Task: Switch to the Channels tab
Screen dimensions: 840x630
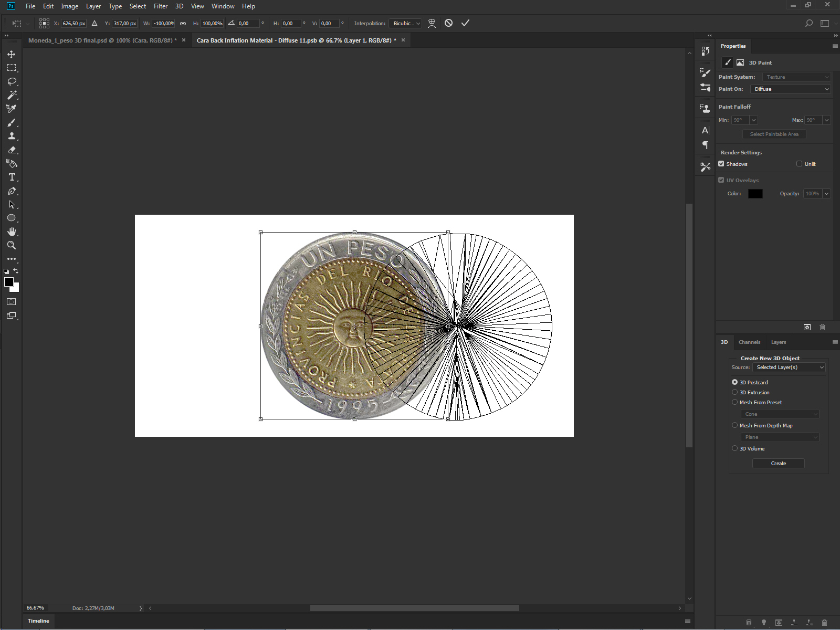Action: pyautogui.click(x=749, y=342)
